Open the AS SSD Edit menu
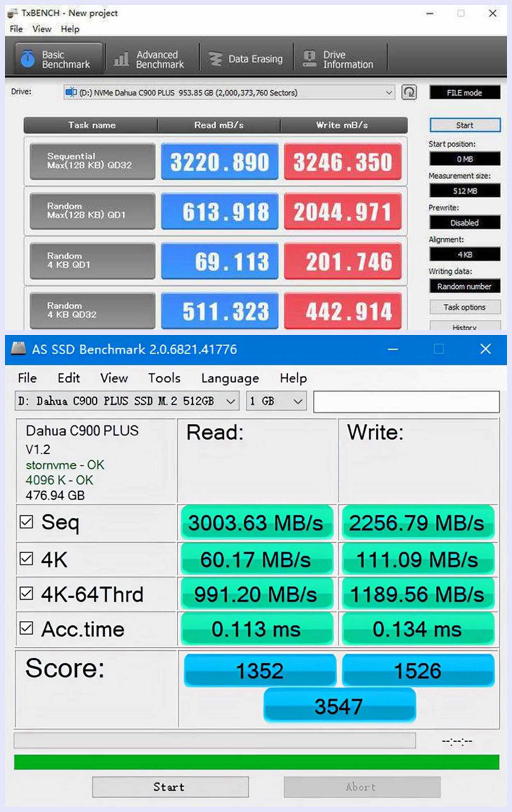 point(69,378)
